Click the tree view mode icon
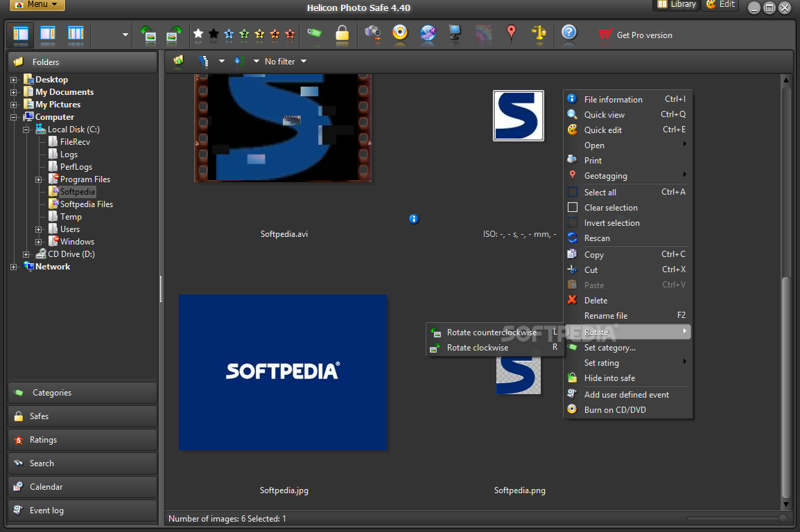 click(204, 61)
